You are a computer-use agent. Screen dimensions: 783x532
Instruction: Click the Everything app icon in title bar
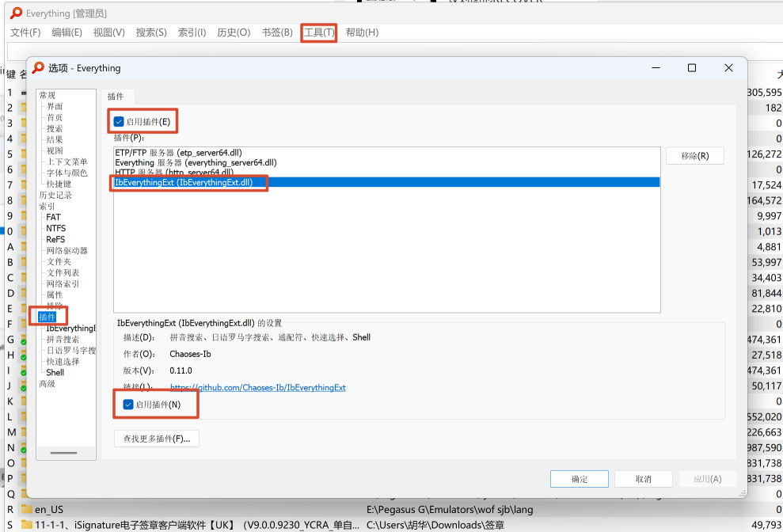[17, 13]
